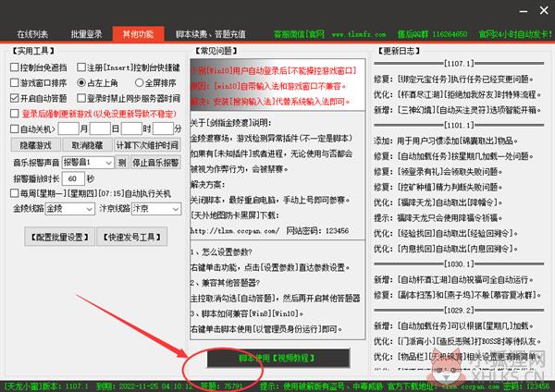Minimize the window
This screenshot has width=555, height=392.
[524, 11]
